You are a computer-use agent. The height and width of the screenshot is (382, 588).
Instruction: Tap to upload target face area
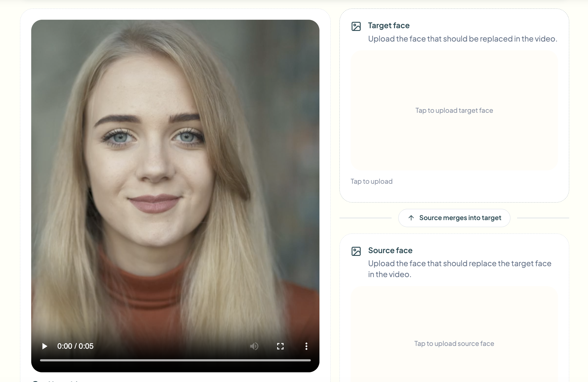tap(454, 110)
